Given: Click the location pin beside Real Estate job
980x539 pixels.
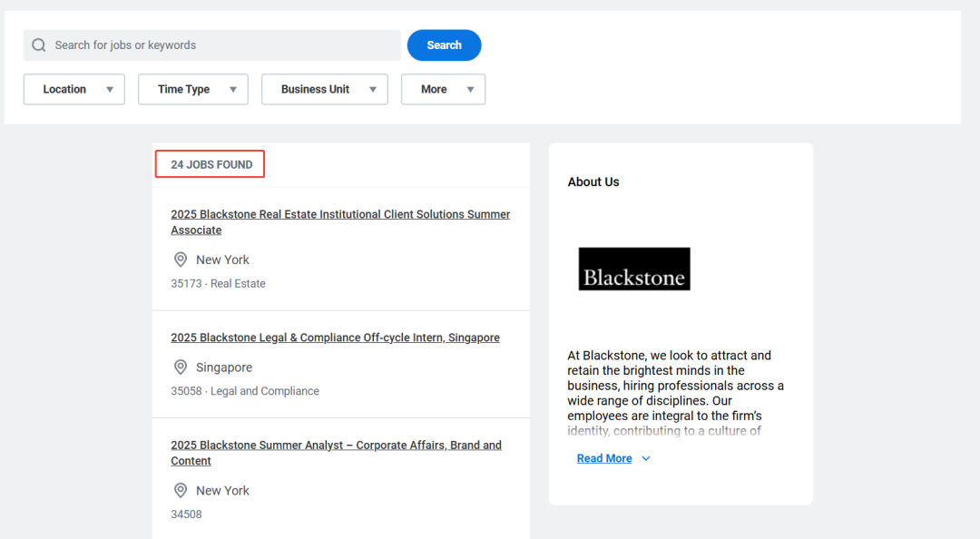Looking at the screenshot, I should tap(180, 260).
